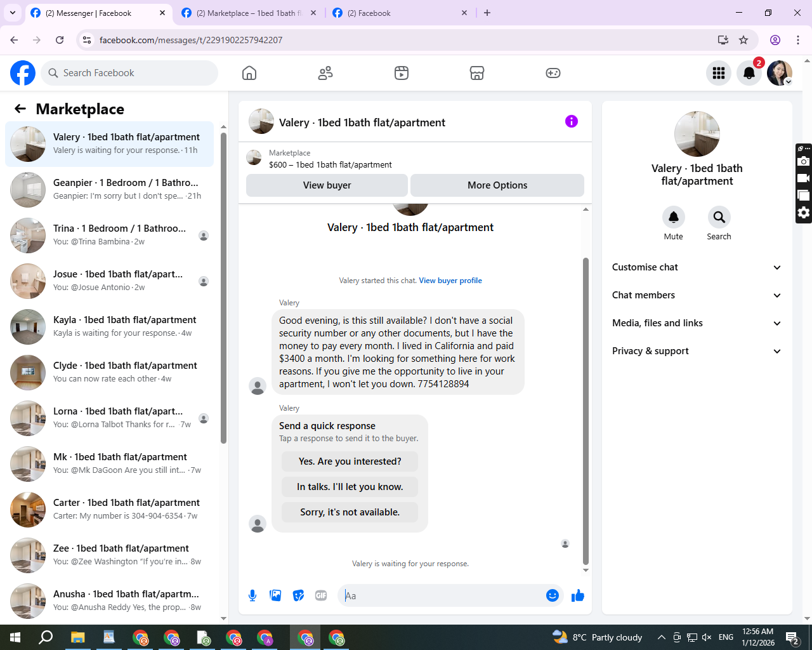Open the Carter 1bed 1bath conversation
Image resolution: width=812 pixels, height=650 pixels.
pyautogui.click(x=110, y=510)
